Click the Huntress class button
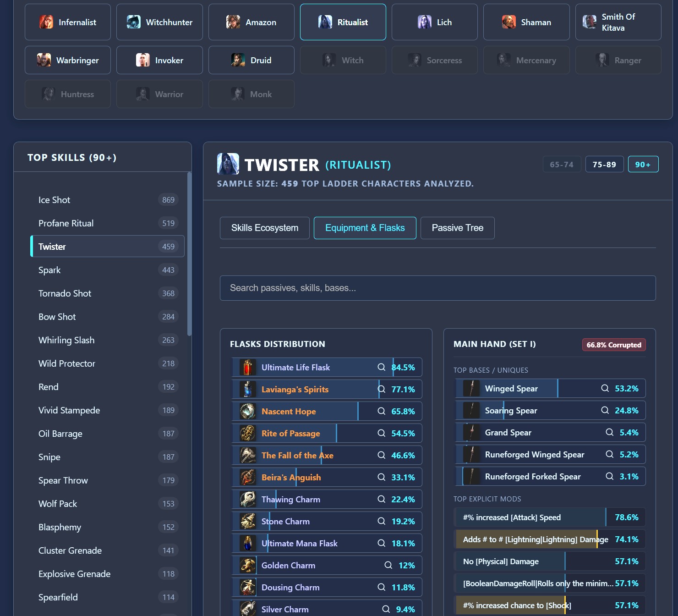The width and height of the screenshot is (678, 616). tap(68, 94)
